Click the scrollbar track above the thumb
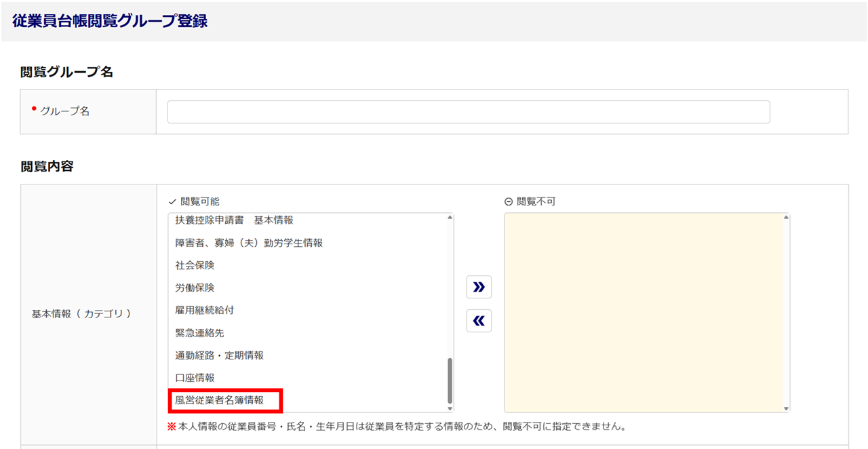Screen dimensions: 868x449 [450, 292]
